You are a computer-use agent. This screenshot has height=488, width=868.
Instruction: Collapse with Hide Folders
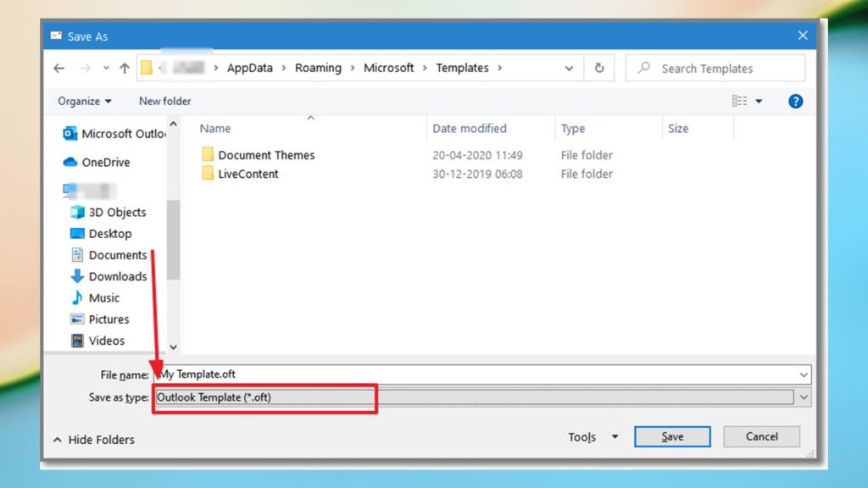(x=94, y=440)
